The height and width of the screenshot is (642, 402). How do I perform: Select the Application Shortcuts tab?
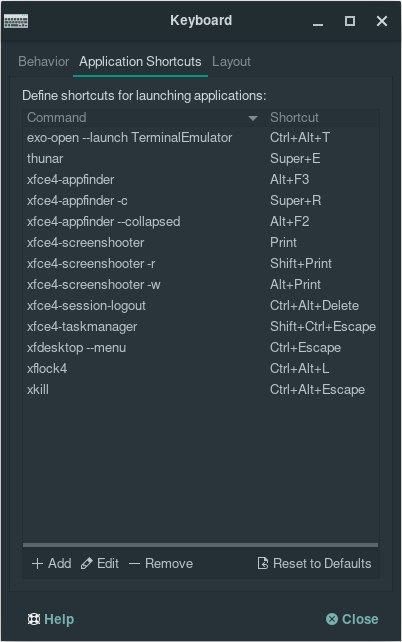140,61
